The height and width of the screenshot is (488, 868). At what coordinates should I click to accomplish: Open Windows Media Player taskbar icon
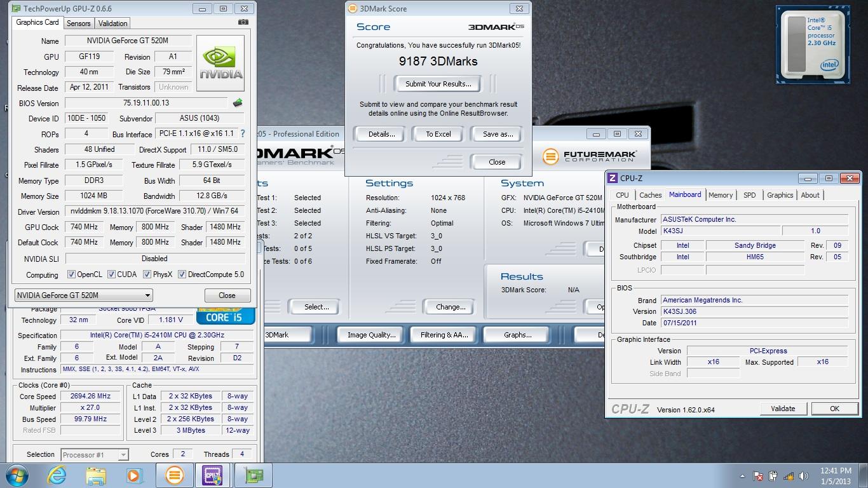point(134,475)
